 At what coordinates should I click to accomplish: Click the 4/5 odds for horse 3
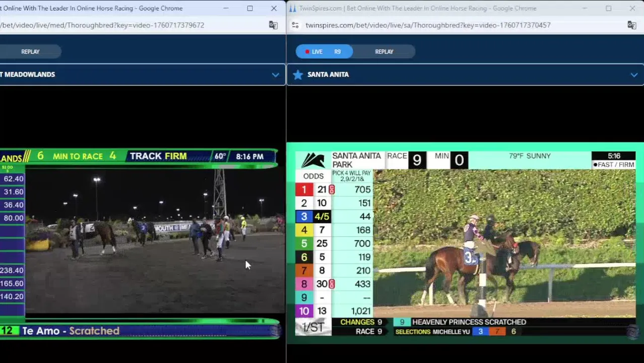(x=321, y=216)
